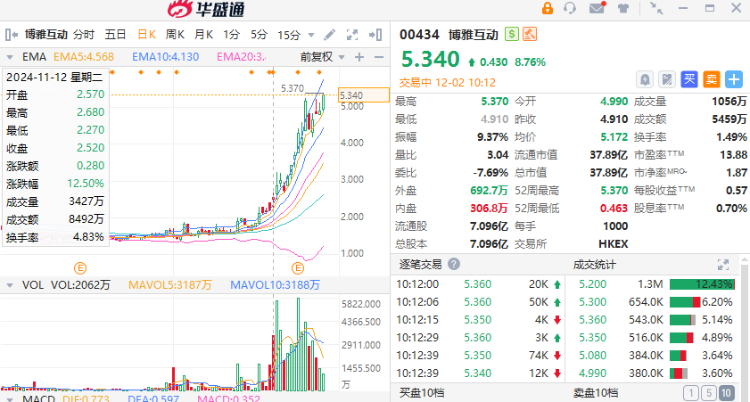Click the 5.340 price label on chart axis

click(364, 95)
